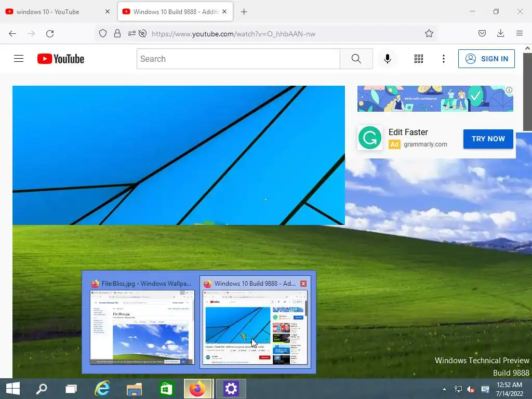Switch to the 'windows 10 - YouTube' tab
The height and width of the screenshot is (399, 532).
[x=58, y=11]
